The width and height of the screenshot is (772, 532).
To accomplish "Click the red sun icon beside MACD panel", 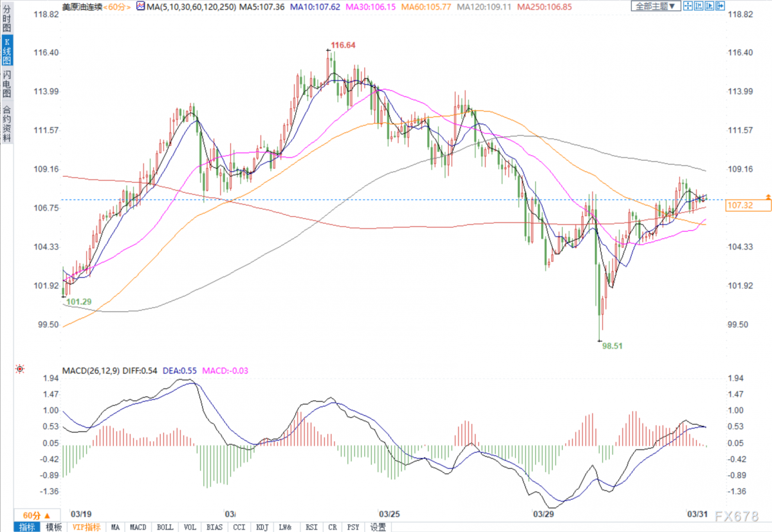I will coord(20,369).
